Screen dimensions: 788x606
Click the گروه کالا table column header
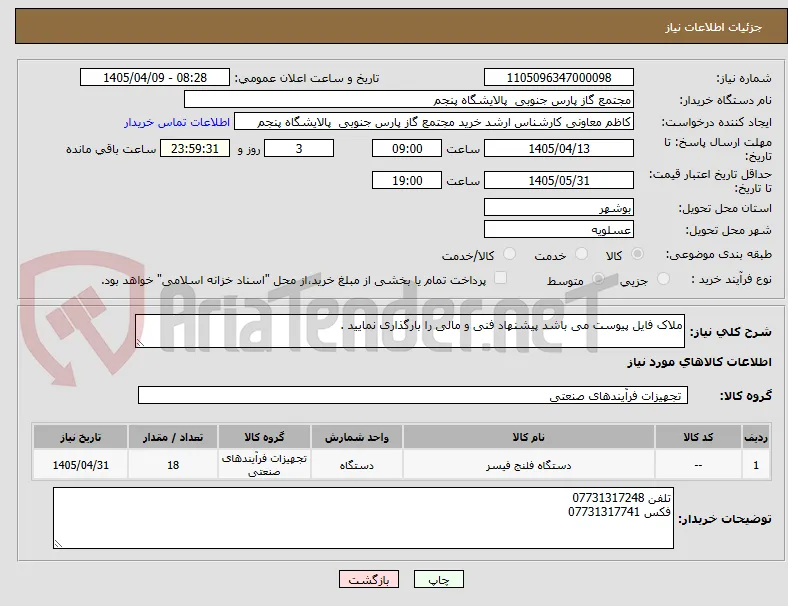264,437
